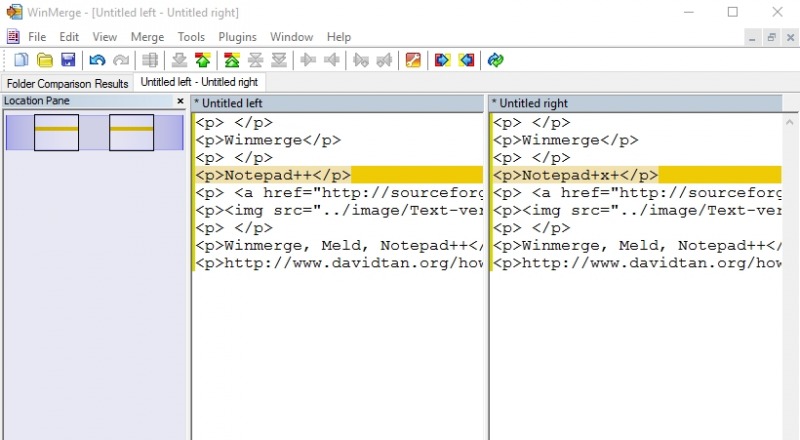Open the Merge menu
The width and height of the screenshot is (800, 440).
pos(147,37)
